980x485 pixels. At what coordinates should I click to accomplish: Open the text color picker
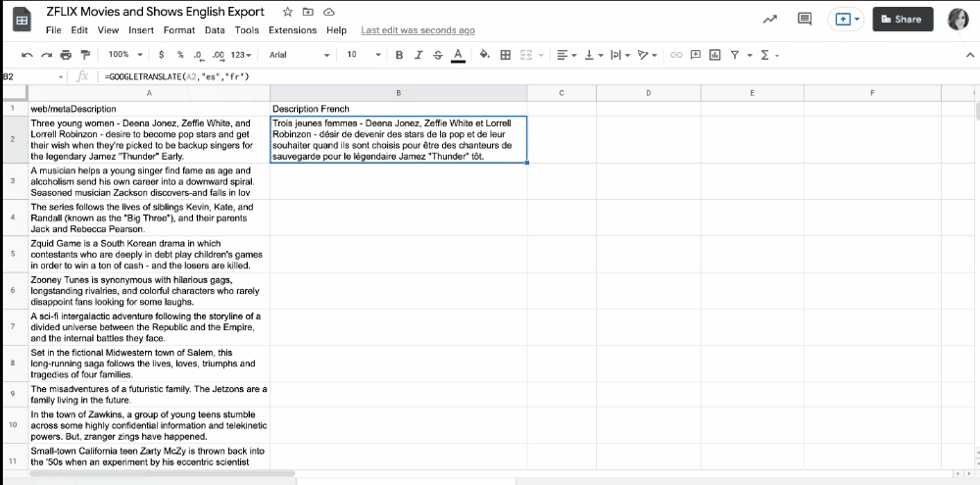(458, 55)
